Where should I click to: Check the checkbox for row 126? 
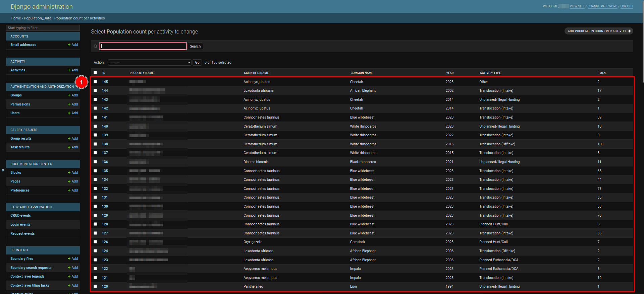[x=95, y=242]
